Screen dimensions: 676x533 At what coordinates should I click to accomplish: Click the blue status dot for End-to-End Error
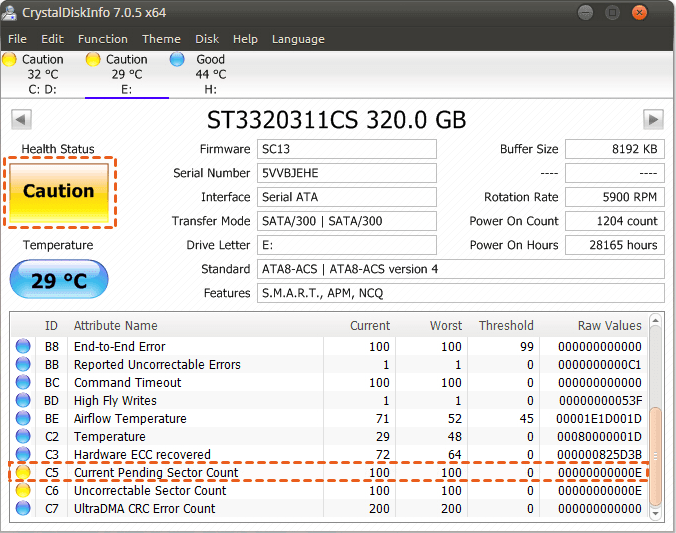coord(23,347)
